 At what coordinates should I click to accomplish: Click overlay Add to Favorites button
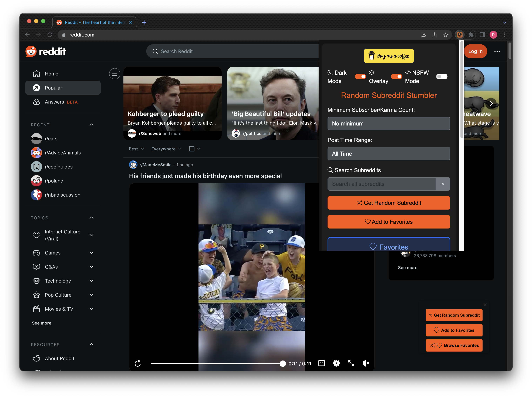454,330
